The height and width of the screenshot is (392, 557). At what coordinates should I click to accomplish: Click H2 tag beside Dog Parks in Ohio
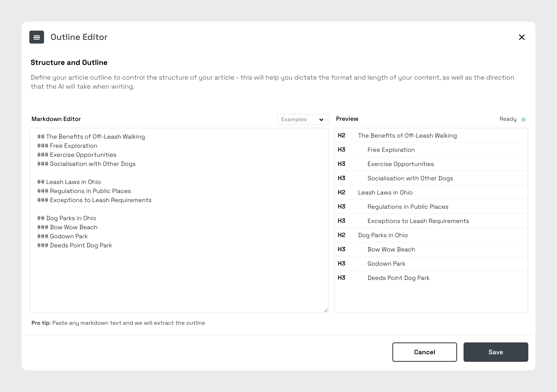pos(341,235)
